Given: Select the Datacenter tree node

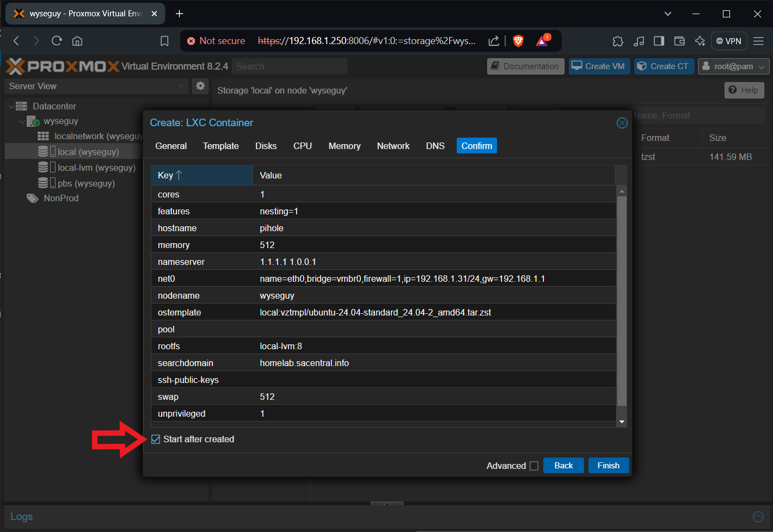Looking at the screenshot, I should coord(54,106).
